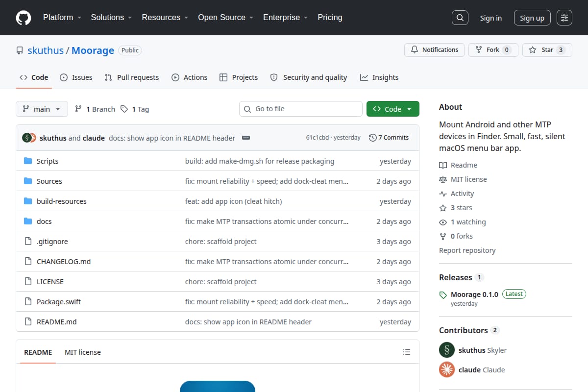Image resolution: width=588 pixels, height=392 pixels.
Task: Click the Scripts folder icon
Action: point(28,161)
